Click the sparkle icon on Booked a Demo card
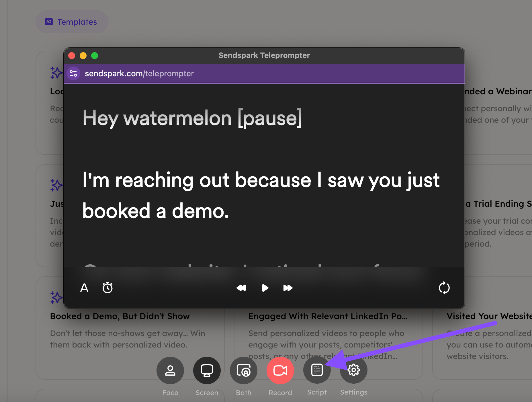 pos(56,297)
